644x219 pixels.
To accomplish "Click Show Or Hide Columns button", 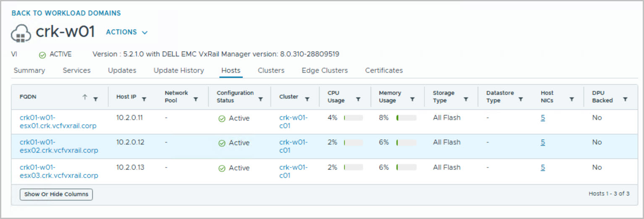I will 56,194.
